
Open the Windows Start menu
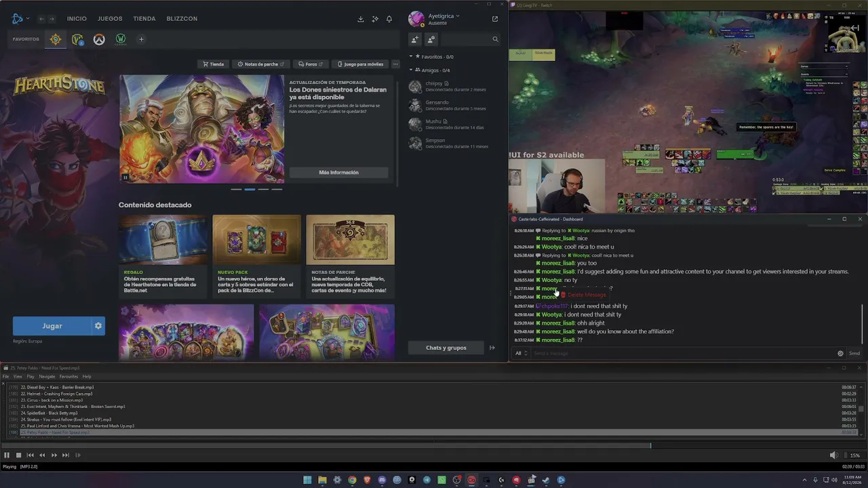tap(307, 480)
